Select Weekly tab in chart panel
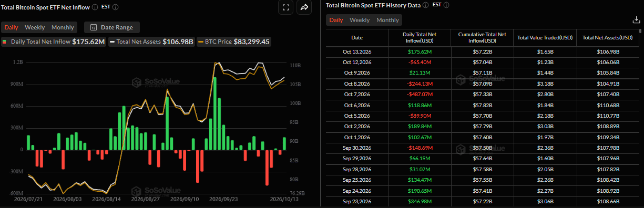 (35, 27)
